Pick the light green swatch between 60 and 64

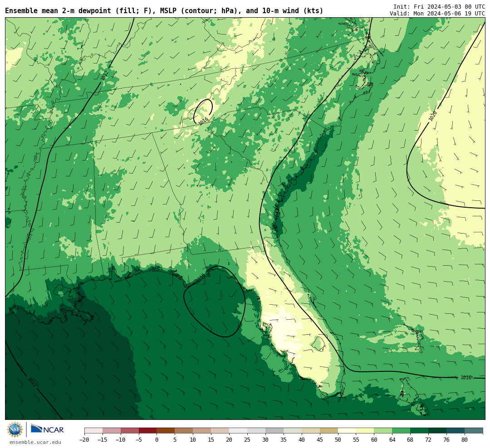point(383,431)
